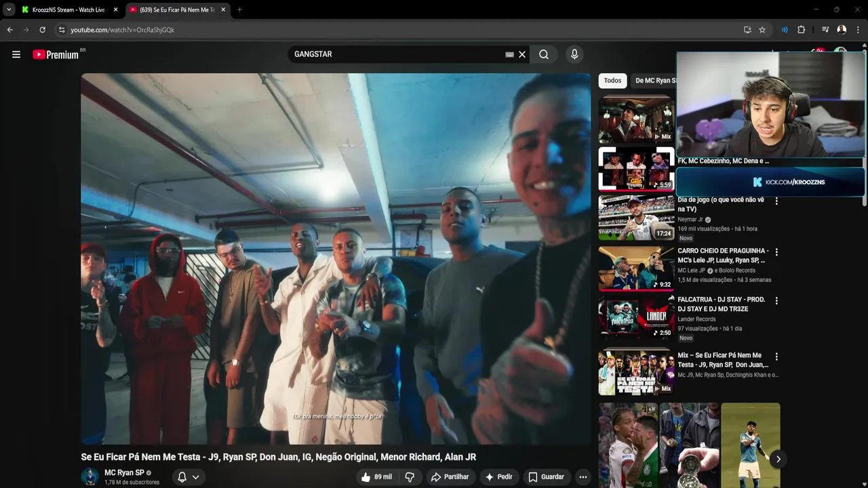Go to YouTube Premium home logo

pos(56,54)
